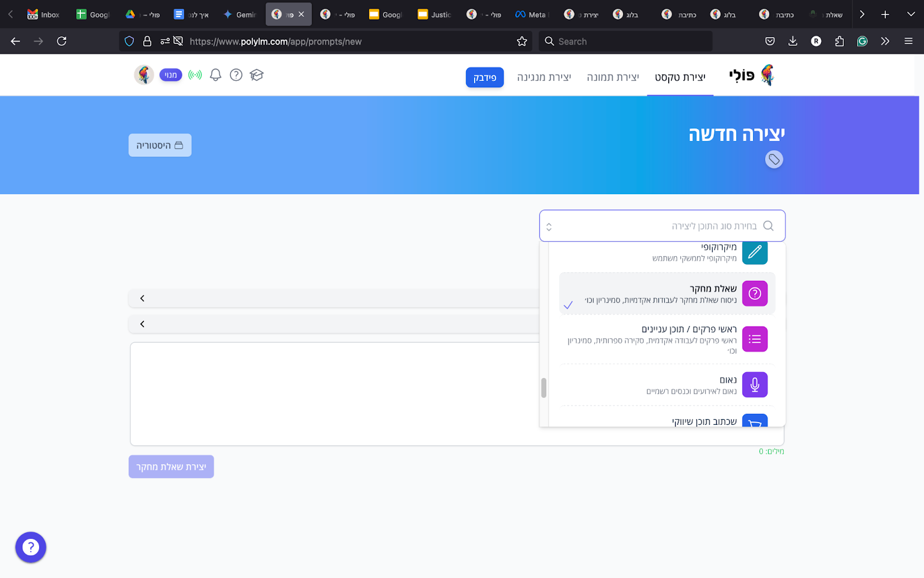The height and width of the screenshot is (578, 924).
Task: Open the היסטוריה history button
Action: (x=160, y=146)
